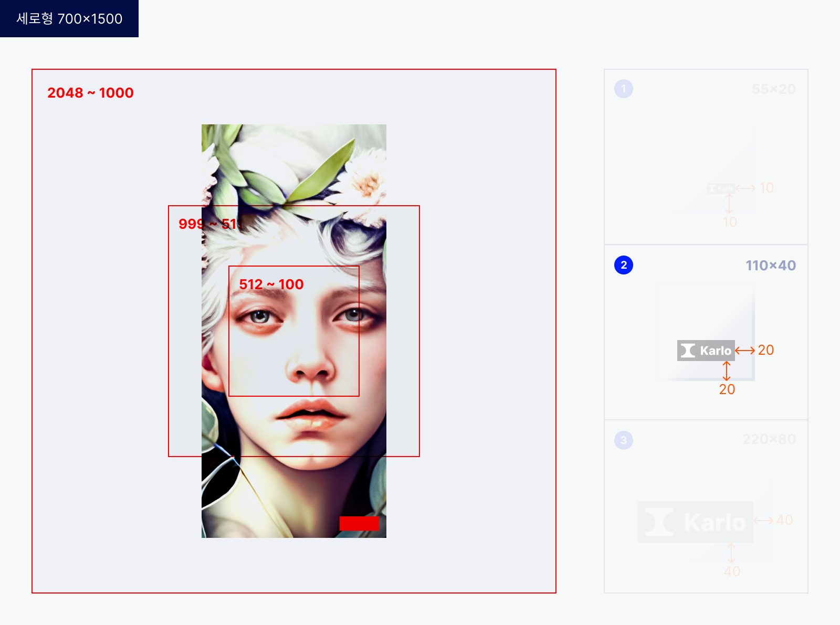This screenshot has width=840, height=625.
Task: Click the 110×40 size label
Action: [771, 266]
